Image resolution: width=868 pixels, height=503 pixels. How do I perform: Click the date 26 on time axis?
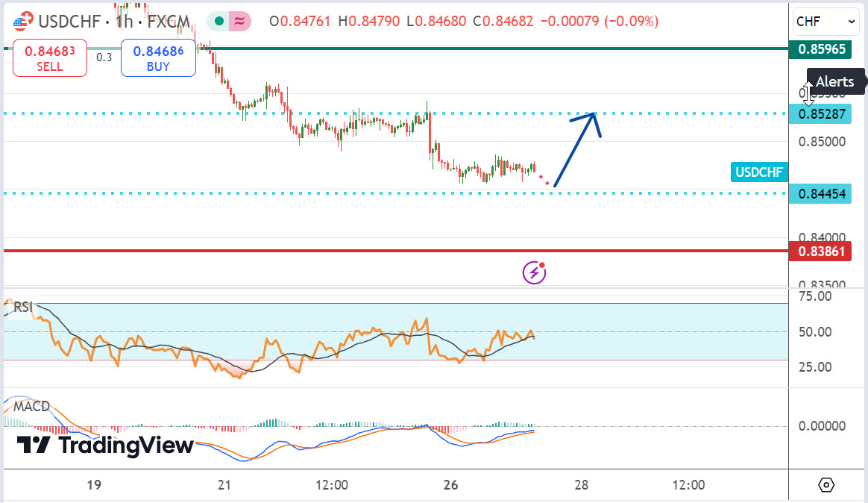tap(450, 485)
